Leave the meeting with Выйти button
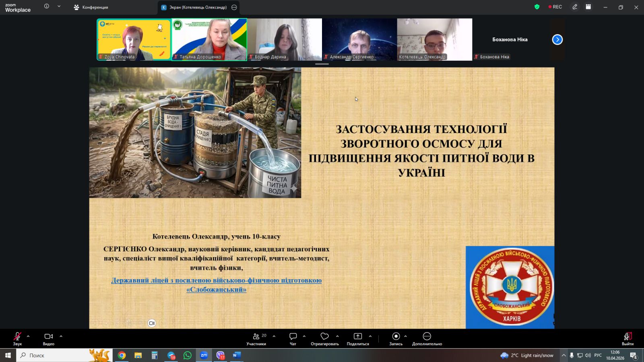 tap(627, 339)
